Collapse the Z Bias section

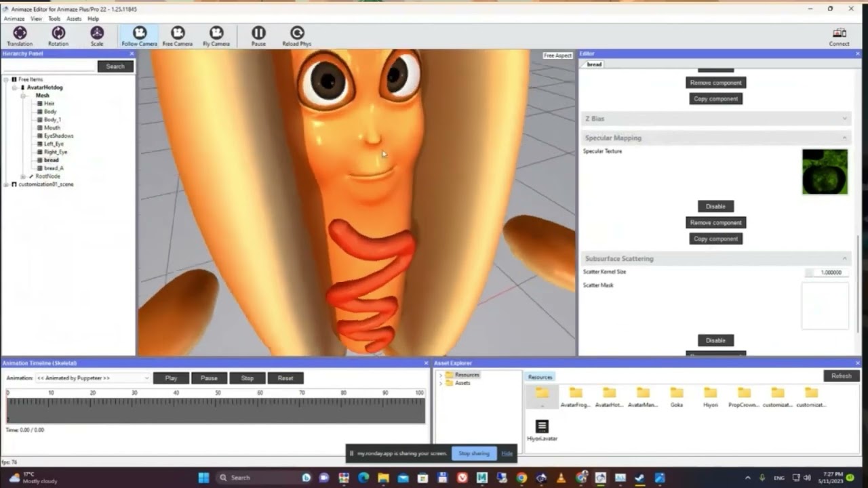844,119
